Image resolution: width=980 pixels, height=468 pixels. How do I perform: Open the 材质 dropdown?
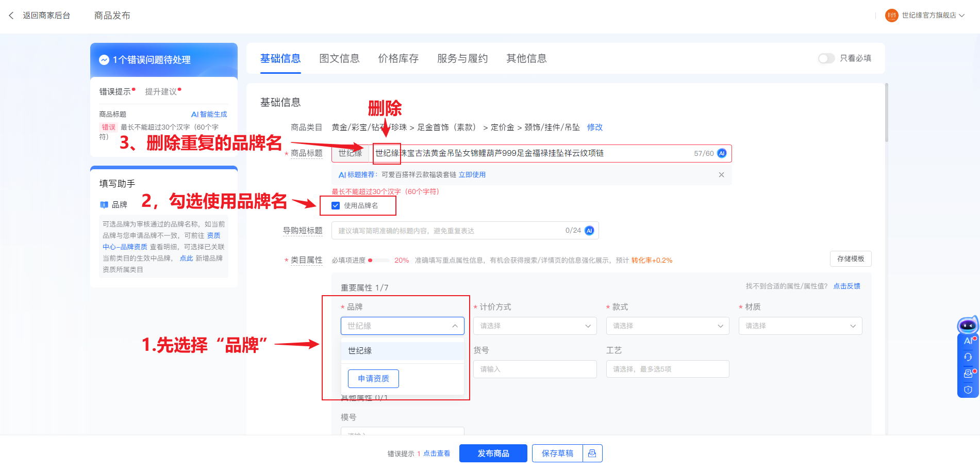coord(800,326)
